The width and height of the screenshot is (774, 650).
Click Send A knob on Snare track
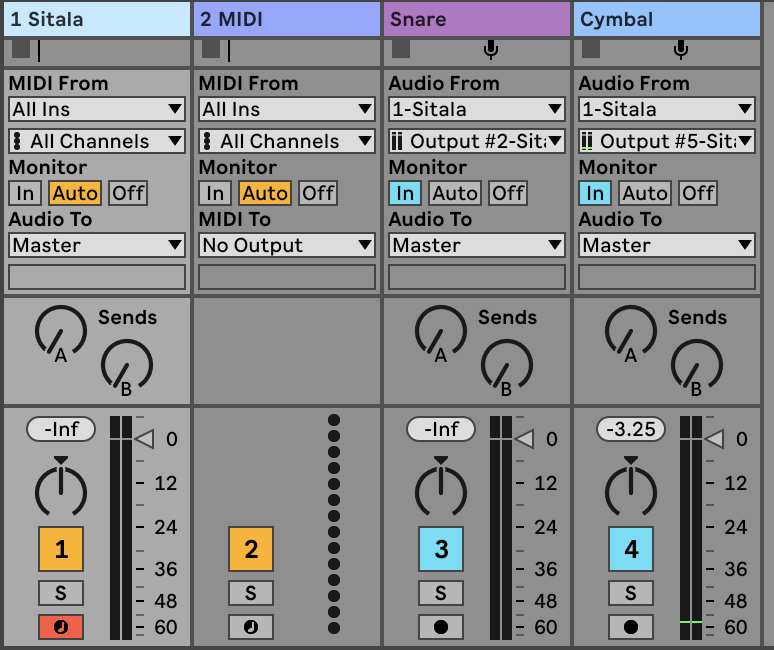(441, 331)
